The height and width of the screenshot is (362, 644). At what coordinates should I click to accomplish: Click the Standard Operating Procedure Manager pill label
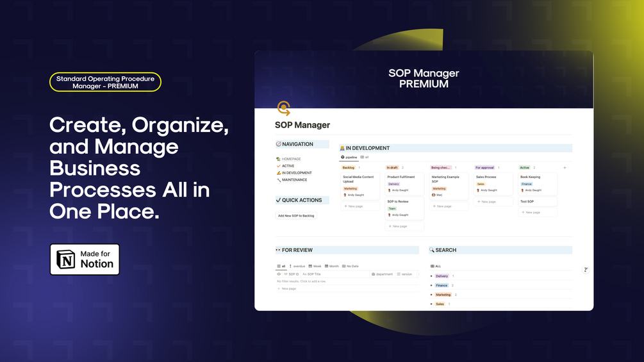(105, 82)
